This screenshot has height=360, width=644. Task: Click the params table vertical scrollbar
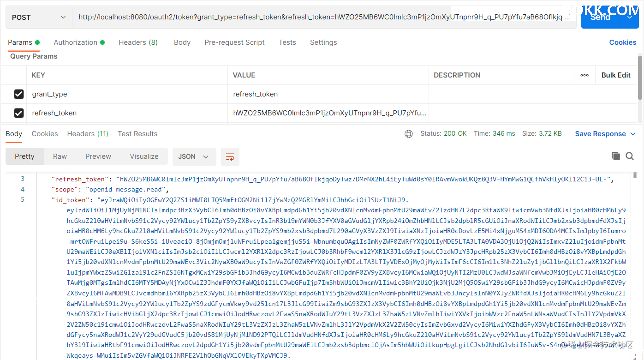coord(639,76)
